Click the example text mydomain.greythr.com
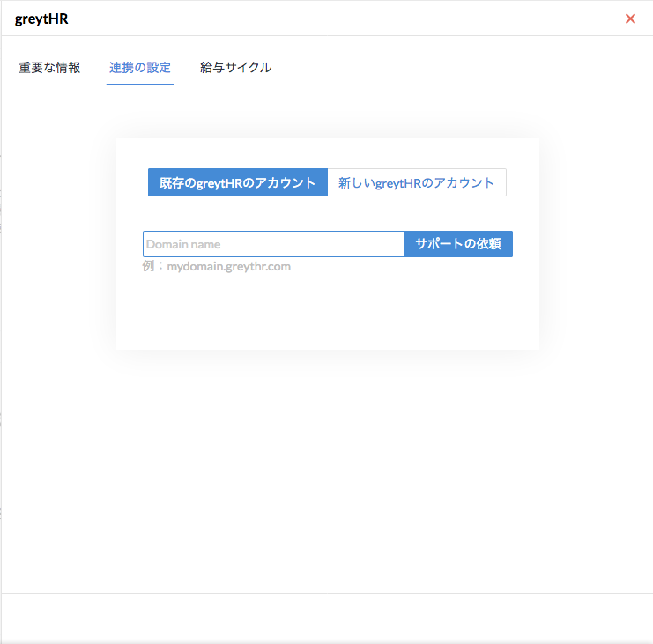The height and width of the screenshot is (644, 653). click(228, 266)
